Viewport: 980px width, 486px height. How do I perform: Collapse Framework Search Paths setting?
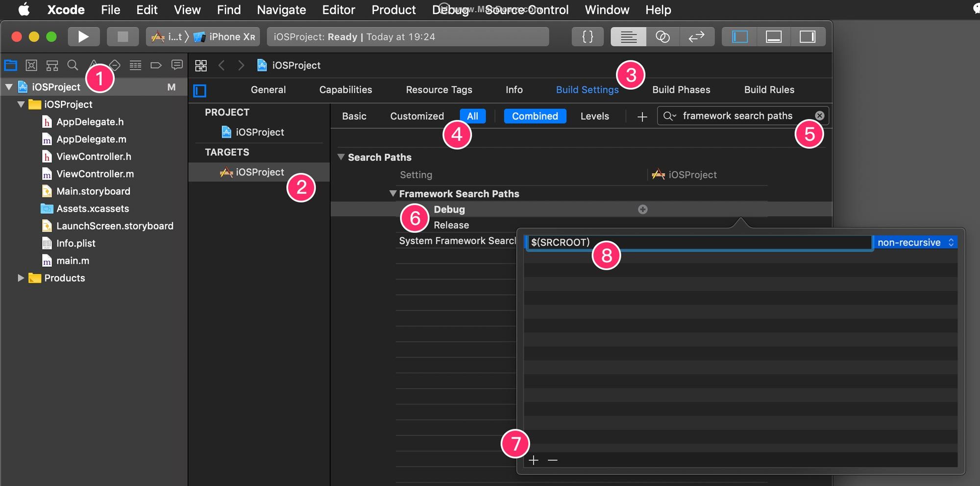pyautogui.click(x=393, y=193)
